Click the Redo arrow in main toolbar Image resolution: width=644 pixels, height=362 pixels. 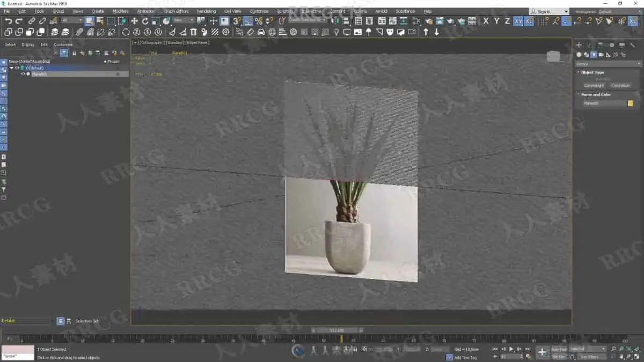coord(19,21)
